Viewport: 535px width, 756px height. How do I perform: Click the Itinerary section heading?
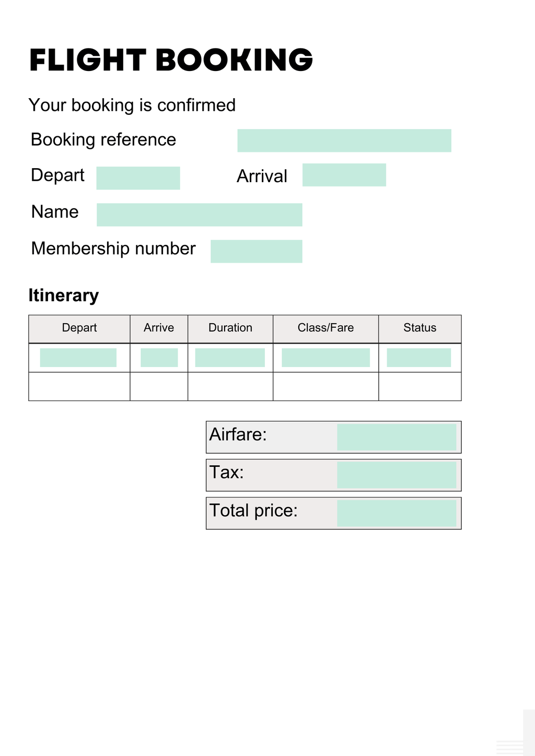click(x=63, y=296)
